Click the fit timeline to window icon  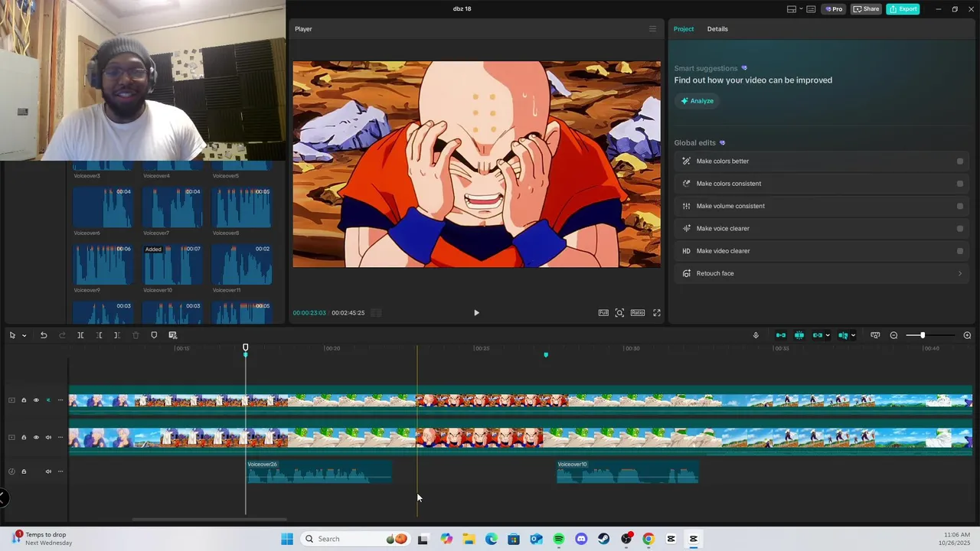pos(875,335)
